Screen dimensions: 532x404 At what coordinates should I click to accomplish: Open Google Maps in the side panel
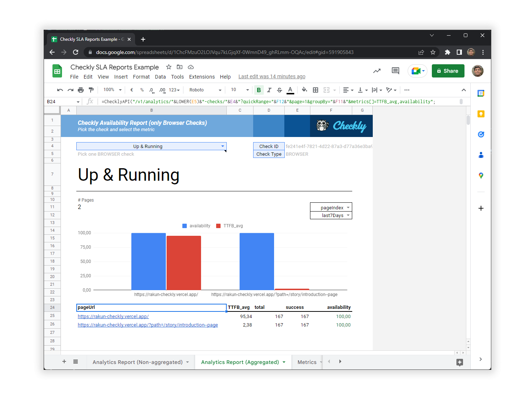tap(481, 176)
